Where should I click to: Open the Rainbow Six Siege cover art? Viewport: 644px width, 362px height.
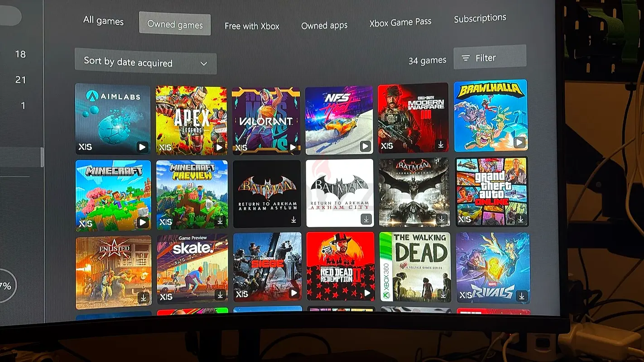268,267
